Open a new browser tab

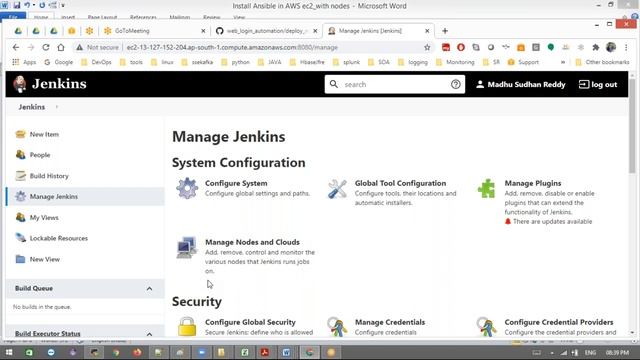[x=445, y=31]
